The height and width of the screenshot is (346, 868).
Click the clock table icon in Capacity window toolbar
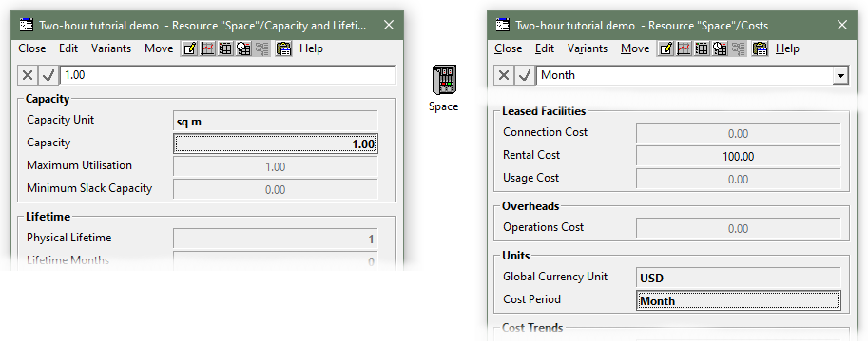tap(243, 48)
